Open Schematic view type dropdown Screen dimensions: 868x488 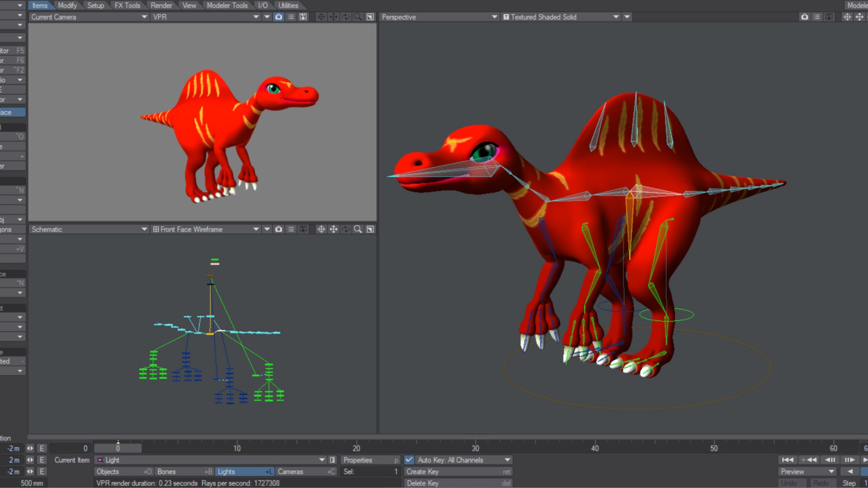coord(89,229)
